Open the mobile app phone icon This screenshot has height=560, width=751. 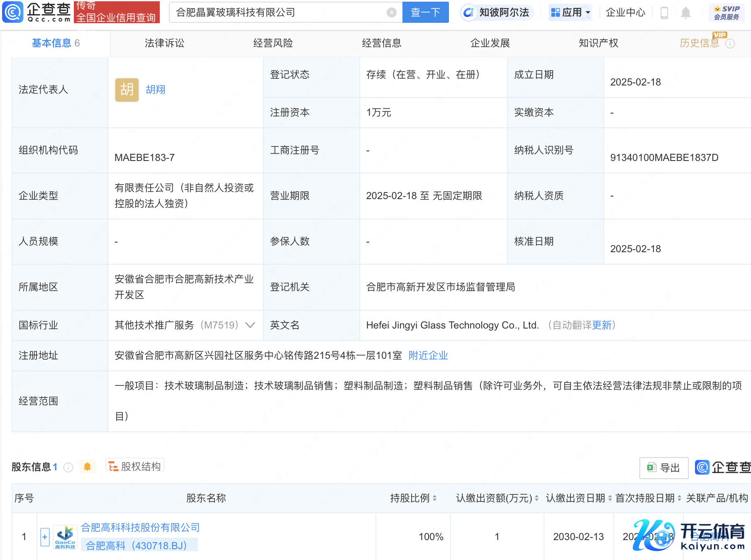point(664,13)
